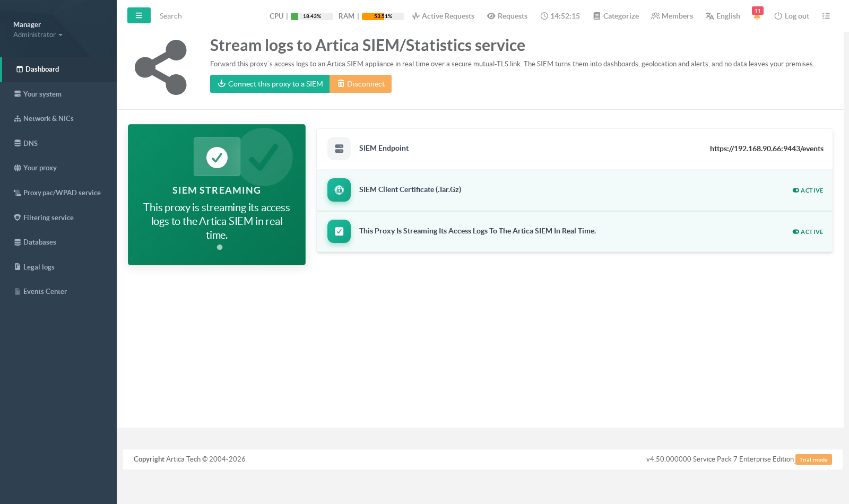Click the Network & NICs sitemap icon

coord(18,118)
